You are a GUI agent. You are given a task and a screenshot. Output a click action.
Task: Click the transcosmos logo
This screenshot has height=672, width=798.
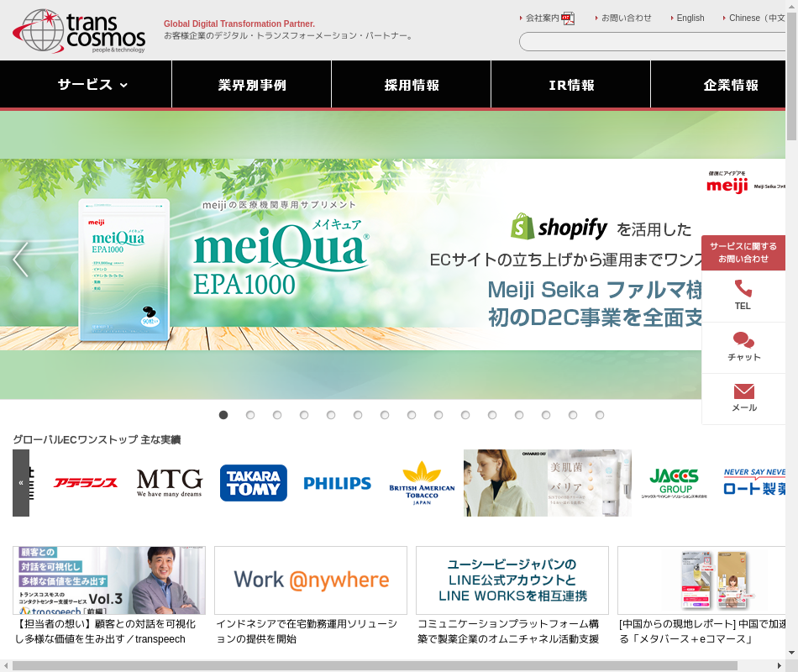coord(79,30)
